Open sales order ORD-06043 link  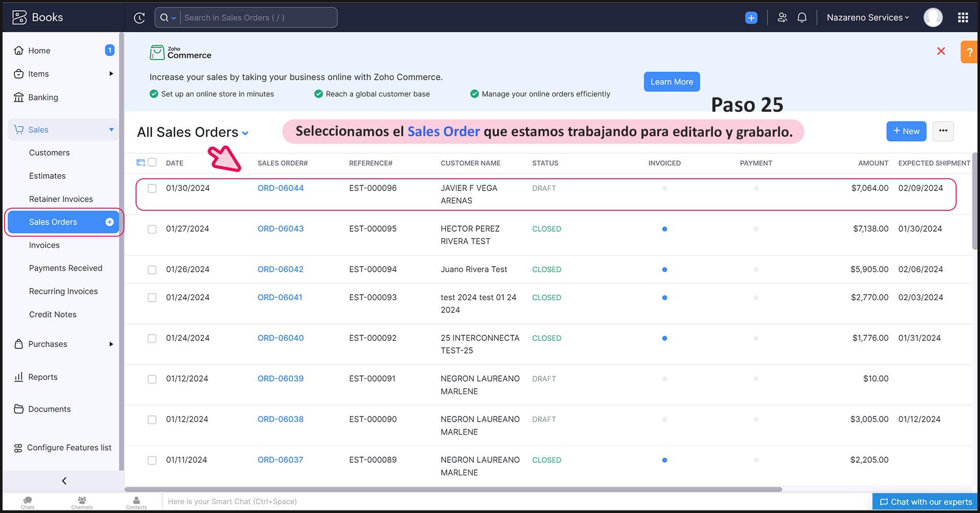pyautogui.click(x=280, y=229)
